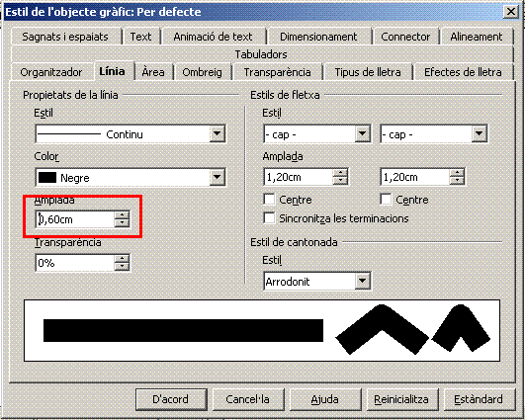Open the Tabuladors tab
The height and width of the screenshot is (420, 525).
tap(261, 54)
